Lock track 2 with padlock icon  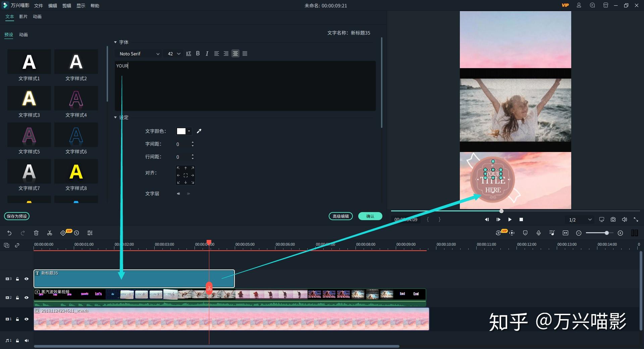click(17, 298)
